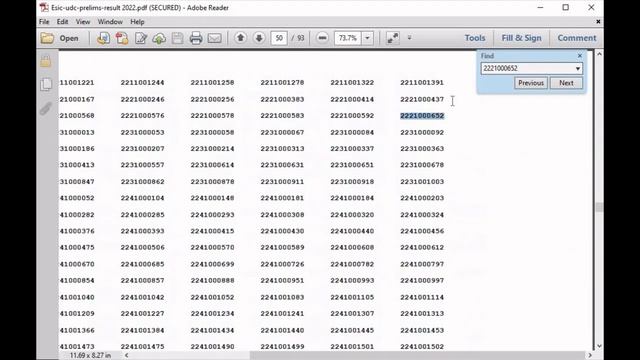Image resolution: width=640 pixels, height=360 pixels.
Task: Click the Next button in Find
Action: 566,83
